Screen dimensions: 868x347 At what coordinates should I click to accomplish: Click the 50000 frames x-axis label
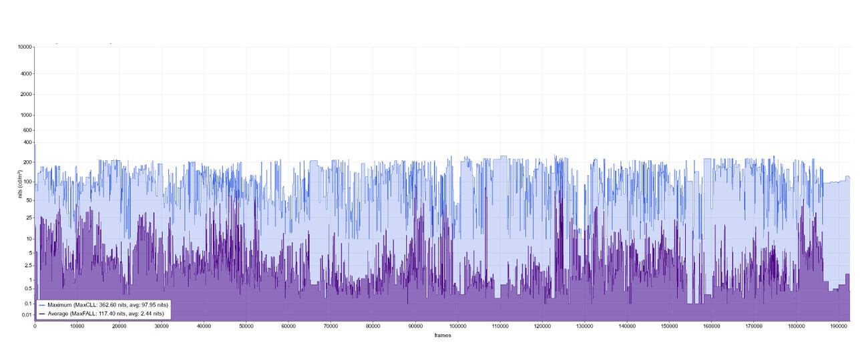246,326
